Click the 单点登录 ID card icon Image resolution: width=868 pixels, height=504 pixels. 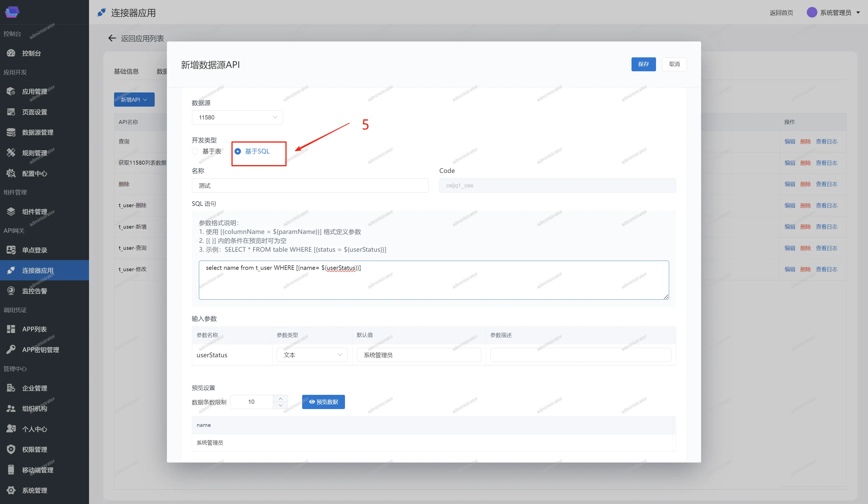tap(11, 250)
